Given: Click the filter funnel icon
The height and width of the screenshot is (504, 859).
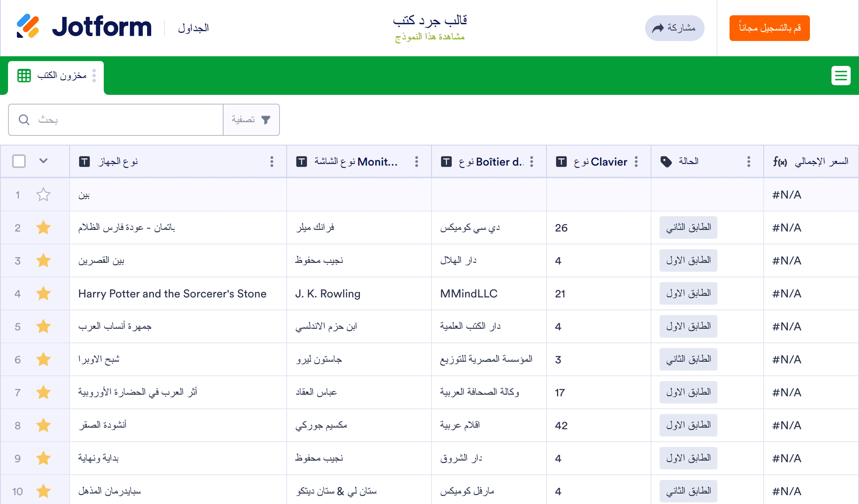Looking at the screenshot, I should click(x=266, y=120).
